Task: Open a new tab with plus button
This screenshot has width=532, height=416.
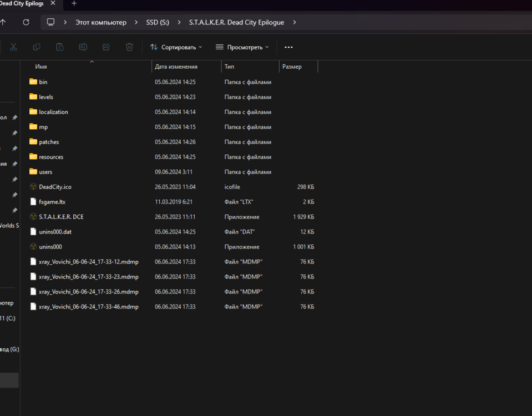Action: pyautogui.click(x=74, y=4)
